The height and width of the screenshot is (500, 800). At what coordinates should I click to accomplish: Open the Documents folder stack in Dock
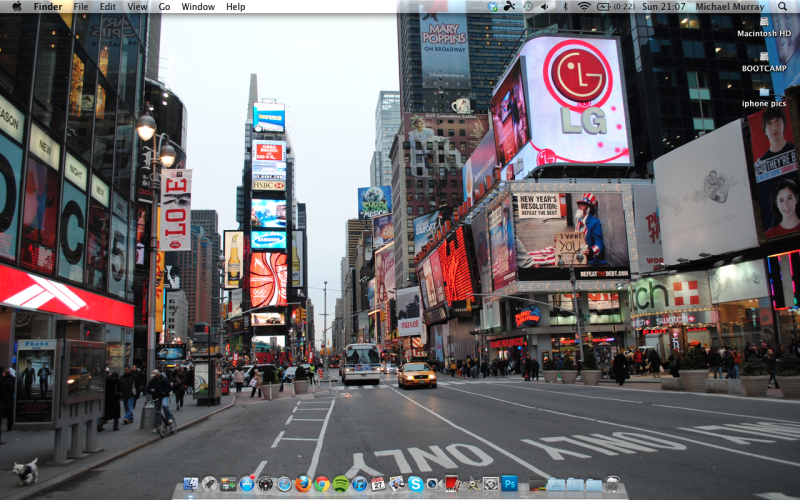click(575, 484)
